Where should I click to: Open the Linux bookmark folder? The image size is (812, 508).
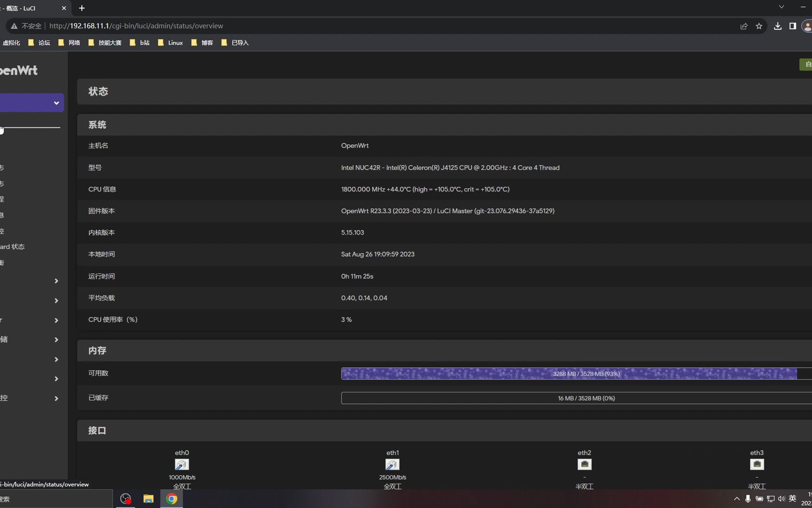click(171, 43)
